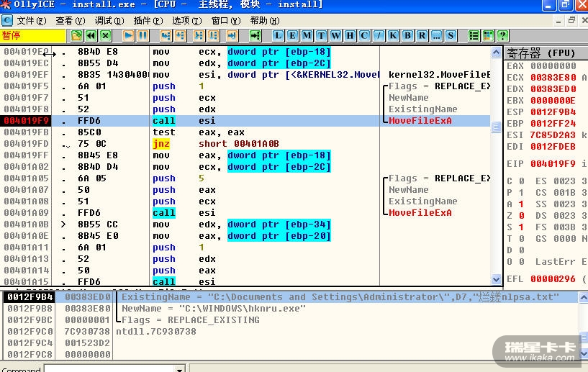This screenshot has width=588, height=372.
Task: Open the Help question-mark toolbar icon
Action: 503,35
